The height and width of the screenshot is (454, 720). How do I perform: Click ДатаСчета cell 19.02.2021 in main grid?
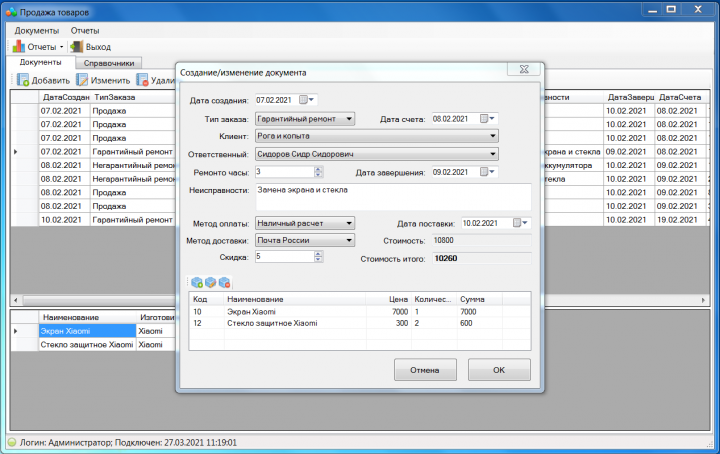point(681,220)
